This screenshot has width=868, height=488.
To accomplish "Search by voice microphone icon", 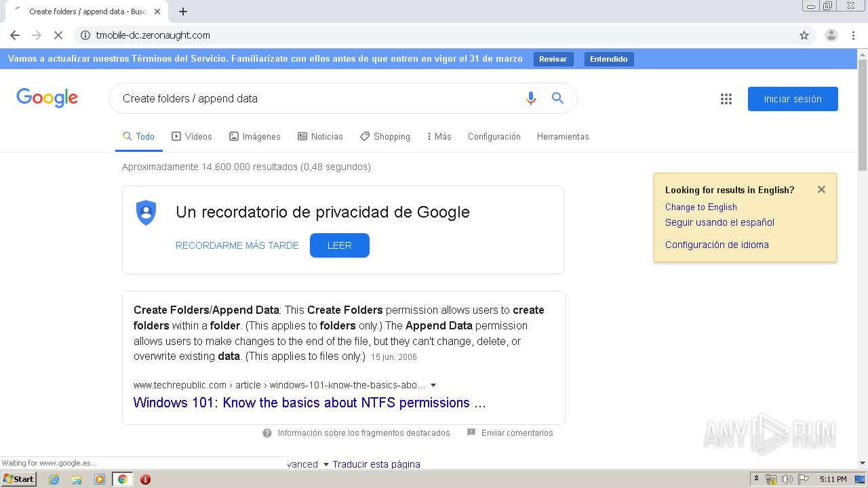I will (x=531, y=98).
